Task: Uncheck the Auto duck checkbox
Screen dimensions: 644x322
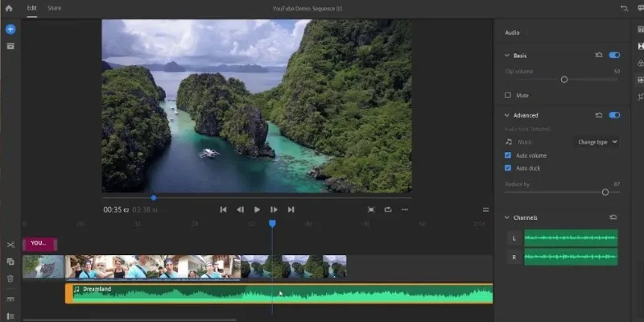Action: [x=508, y=168]
